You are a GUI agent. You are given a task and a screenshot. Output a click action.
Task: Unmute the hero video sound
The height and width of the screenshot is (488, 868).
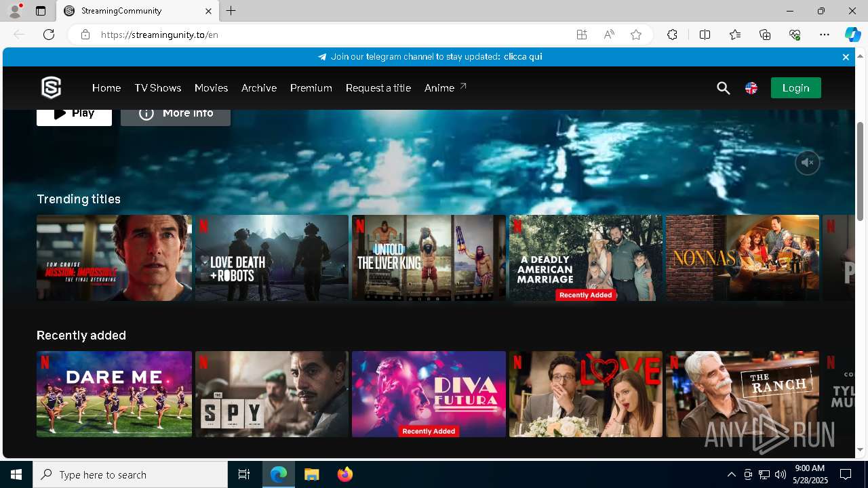(807, 163)
